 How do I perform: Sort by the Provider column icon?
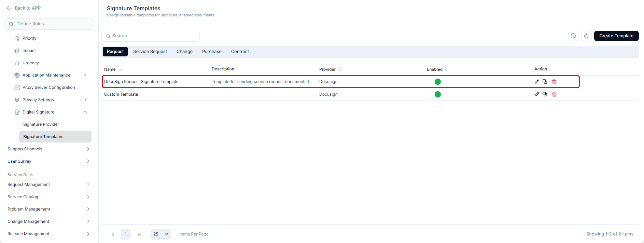tap(340, 69)
